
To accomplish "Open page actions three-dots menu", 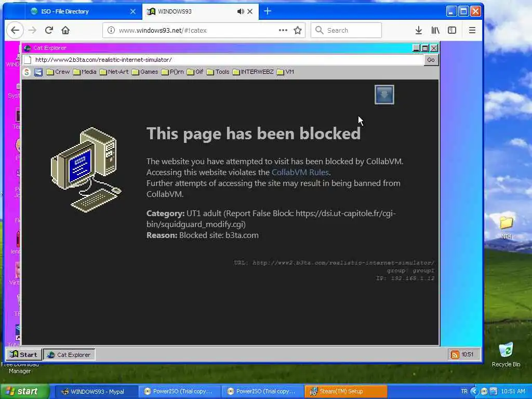I will (x=283, y=30).
